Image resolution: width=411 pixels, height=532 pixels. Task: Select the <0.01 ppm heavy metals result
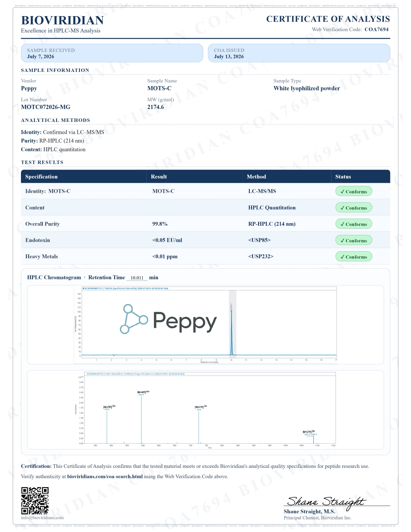(165, 257)
